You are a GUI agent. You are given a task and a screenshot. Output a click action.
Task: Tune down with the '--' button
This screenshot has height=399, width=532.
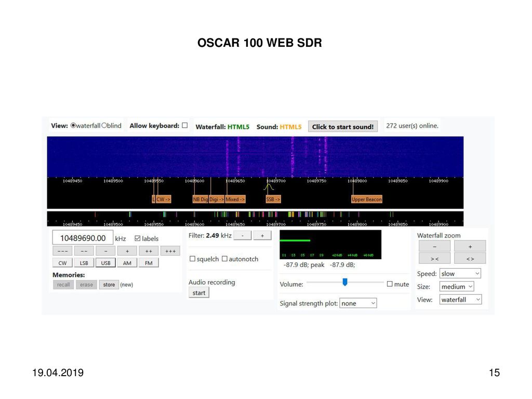point(84,251)
